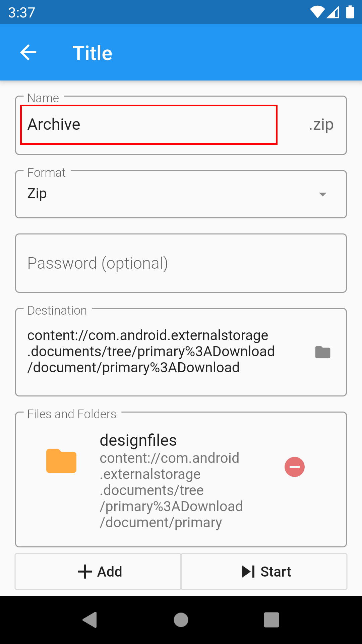Tap the Wi-Fi status bar icon
362x644 pixels.
click(317, 12)
